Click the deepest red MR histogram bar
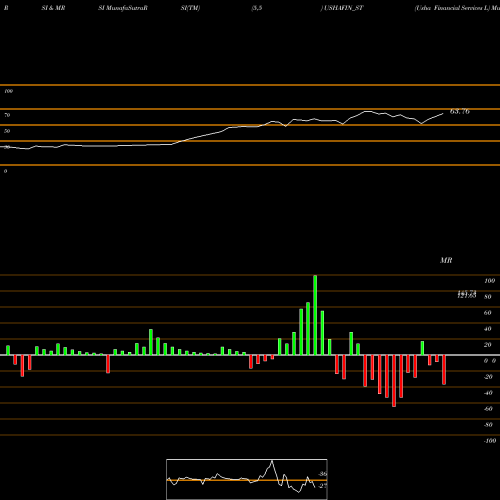Viewport: 500px width, 500px height. (x=394, y=381)
